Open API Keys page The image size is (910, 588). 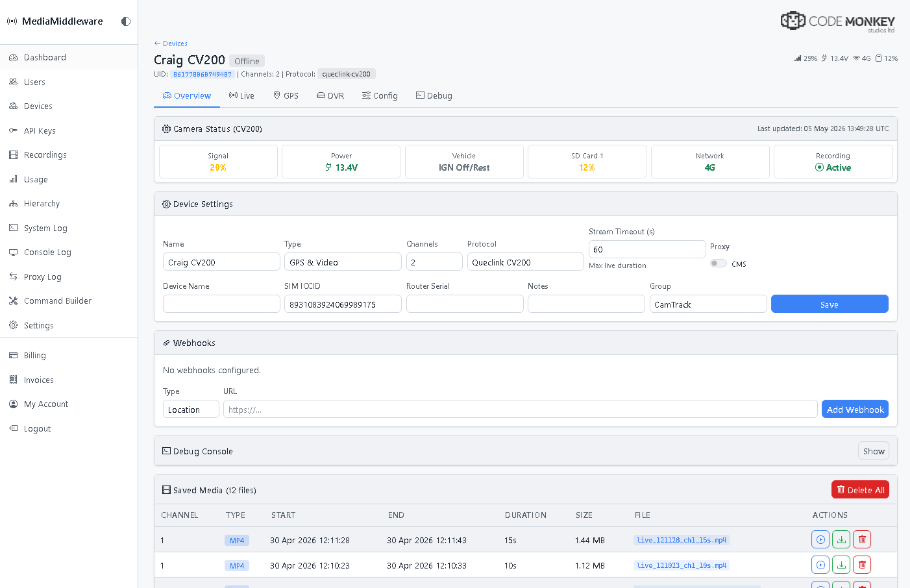pyautogui.click(x=69, y=130)
